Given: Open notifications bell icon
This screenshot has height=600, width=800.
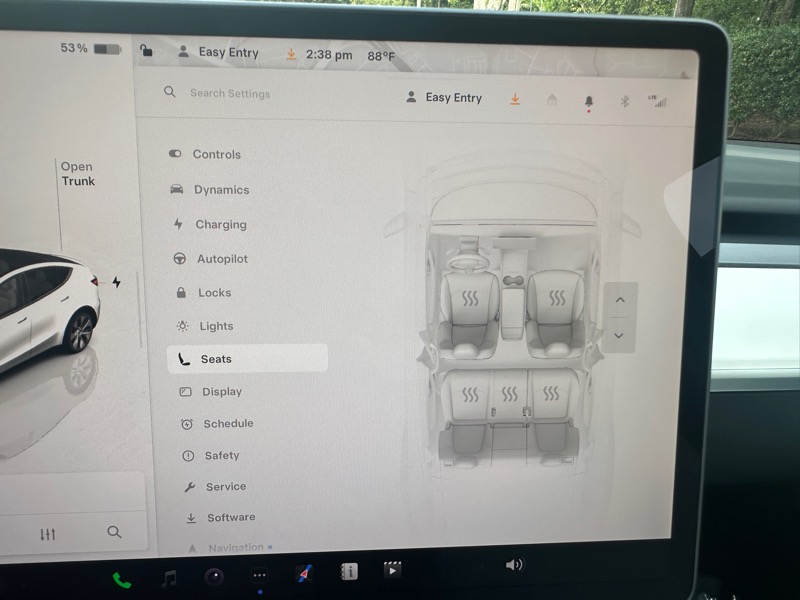Looking at the screenshot, I should (x=588, y=100).
